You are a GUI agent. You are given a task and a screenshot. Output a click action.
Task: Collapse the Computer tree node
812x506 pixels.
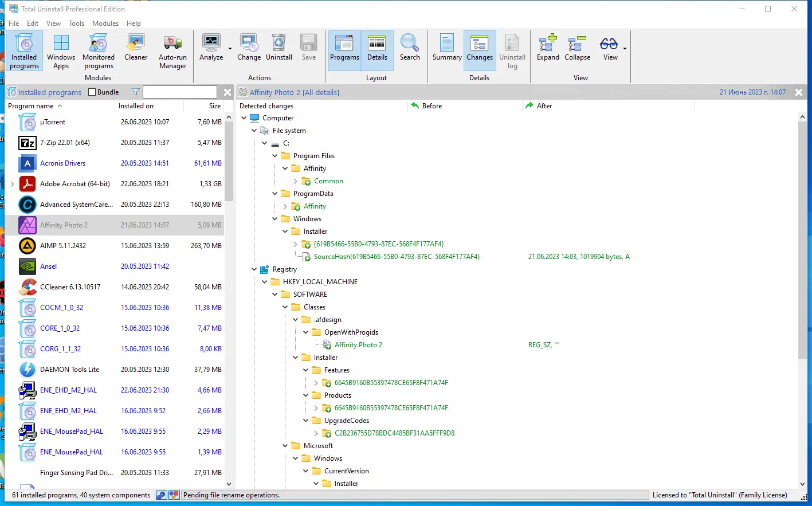click(x=244, y=118)
